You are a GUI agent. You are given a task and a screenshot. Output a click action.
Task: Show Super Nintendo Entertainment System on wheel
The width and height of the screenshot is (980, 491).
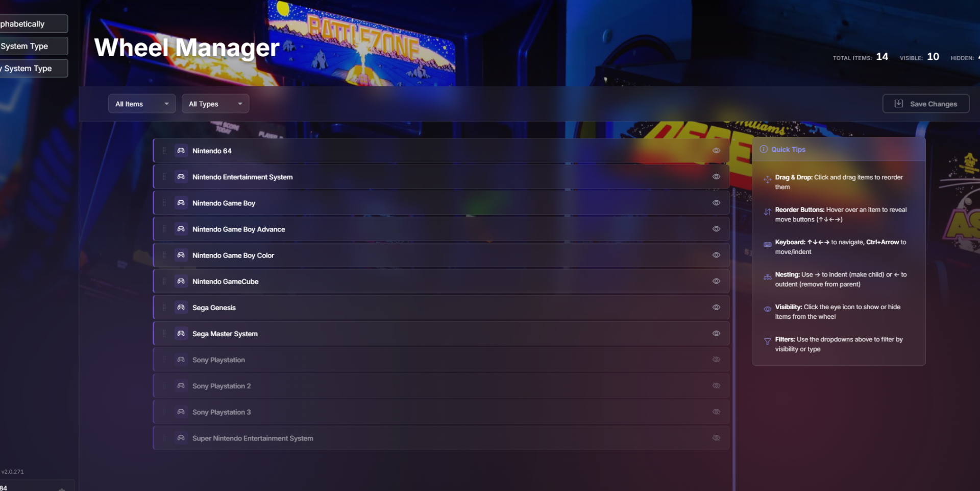716,438
